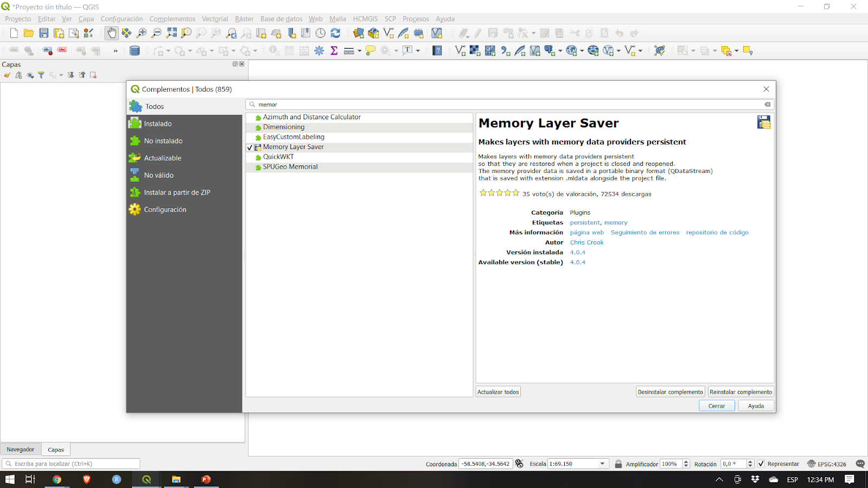Click the Add Raster Layer icon
This screenshot has height=488, width=868.
point(475,50)
